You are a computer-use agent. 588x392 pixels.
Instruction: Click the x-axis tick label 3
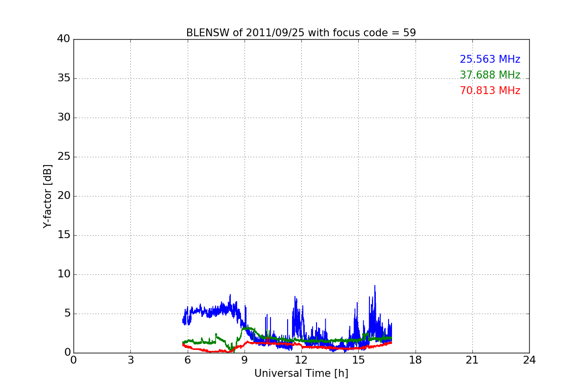130,360
